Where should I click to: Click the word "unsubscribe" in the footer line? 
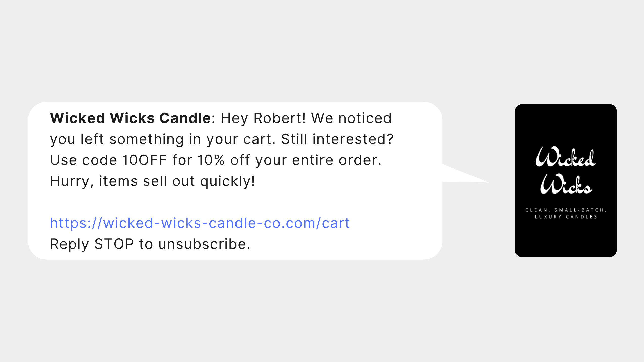[x=202, y=244]
